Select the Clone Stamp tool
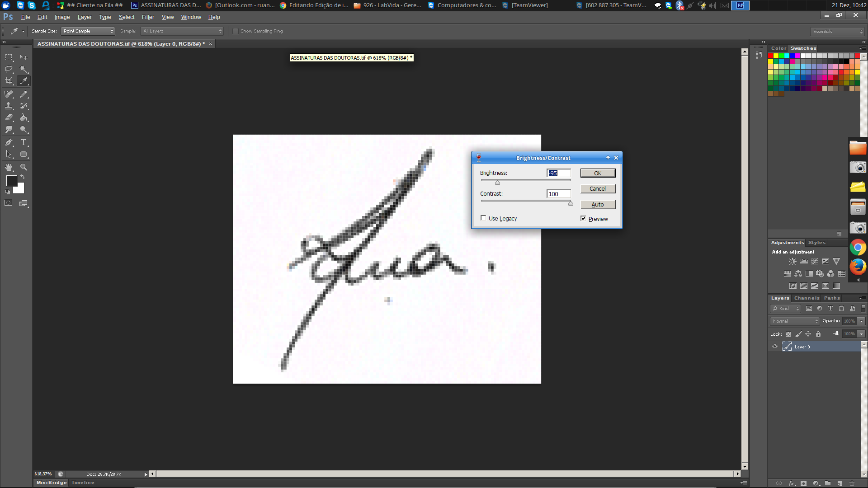868x488 pixels. pyautogui.click(x=9, y=106)
